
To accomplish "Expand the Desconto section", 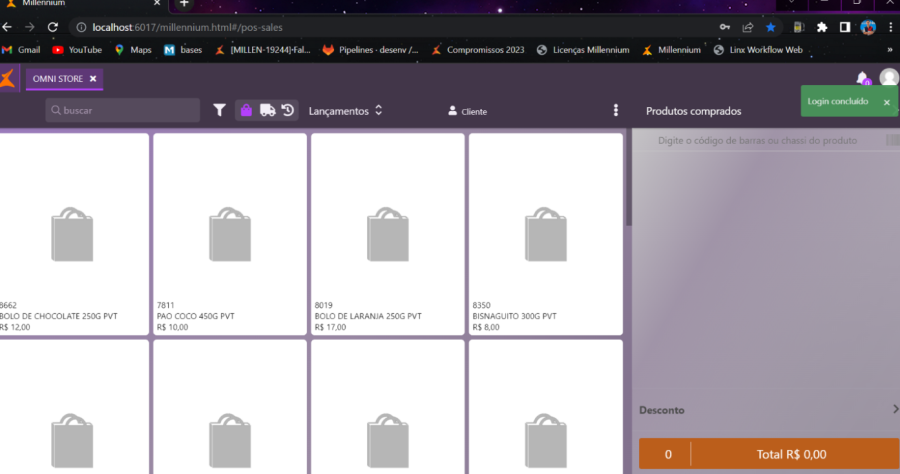I will [x=768, y=410].
